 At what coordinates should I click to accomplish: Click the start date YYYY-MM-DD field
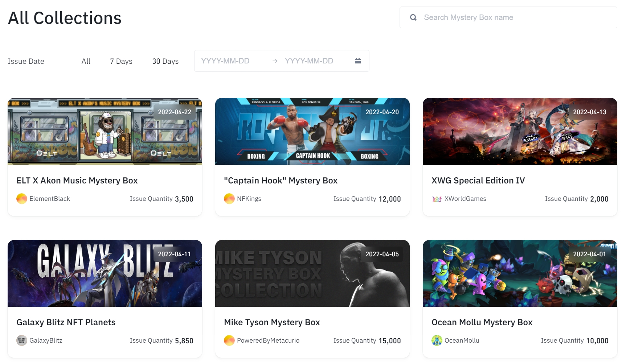click(x=225, y=61)
